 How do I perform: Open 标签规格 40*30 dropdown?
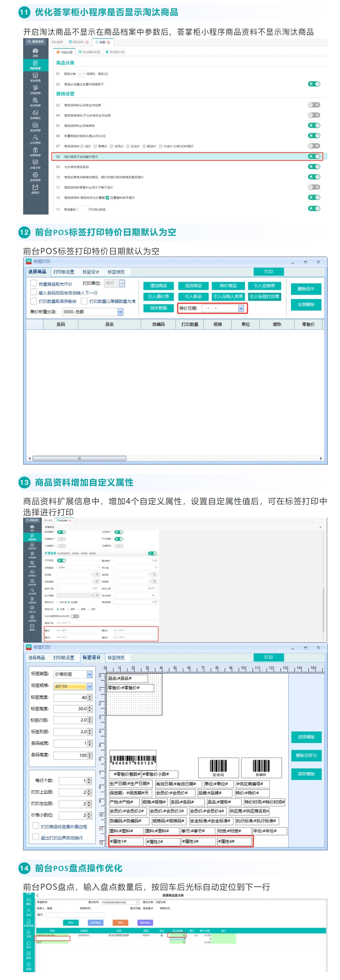(x=90, y=687)
